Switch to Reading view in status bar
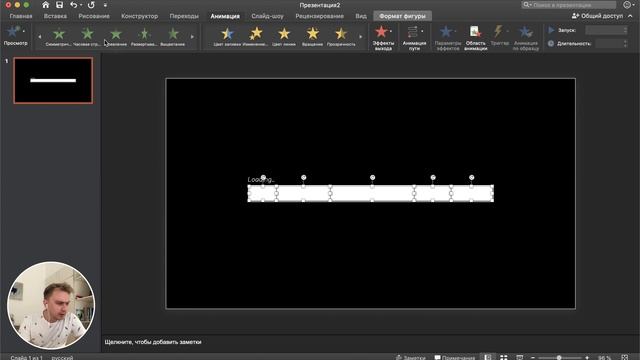 point(519,357)
